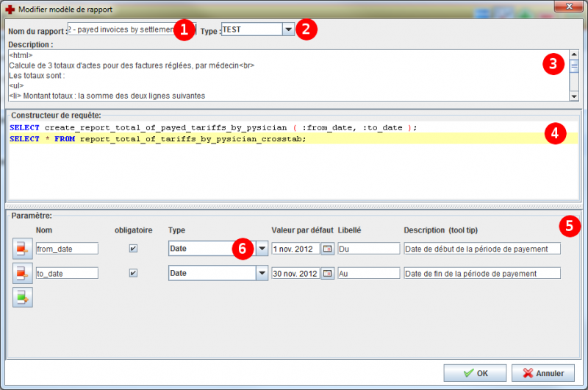Open calendar picker for 30 nov. 2012
The image size is (588, 390).
(x=328, y=273)
